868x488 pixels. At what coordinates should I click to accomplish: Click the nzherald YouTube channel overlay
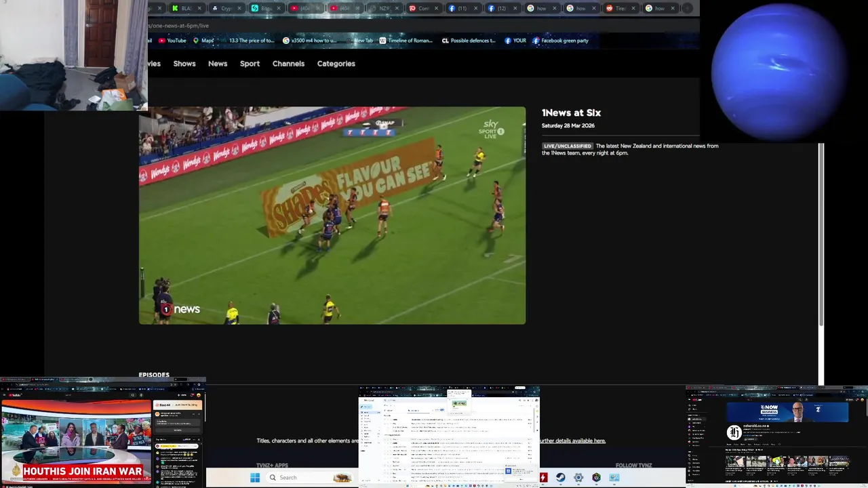click(x=777, y=437)
